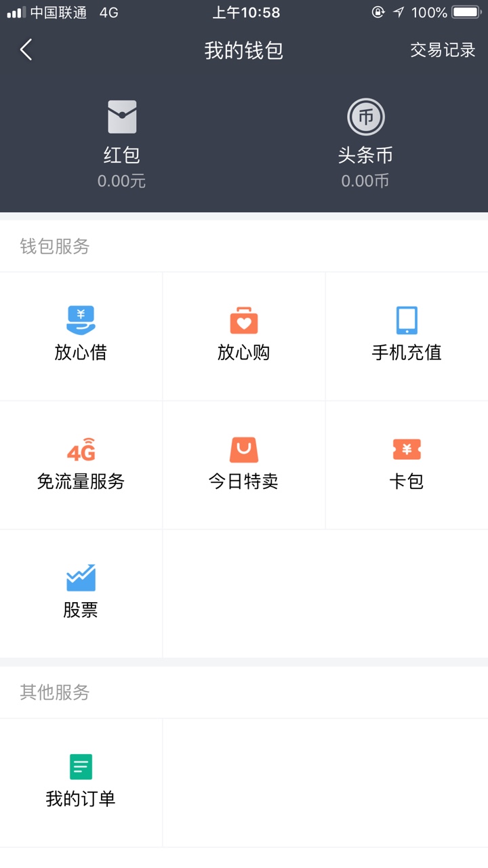
Task: Tap the 头条币 coin icon
Action: pos(366,117)
